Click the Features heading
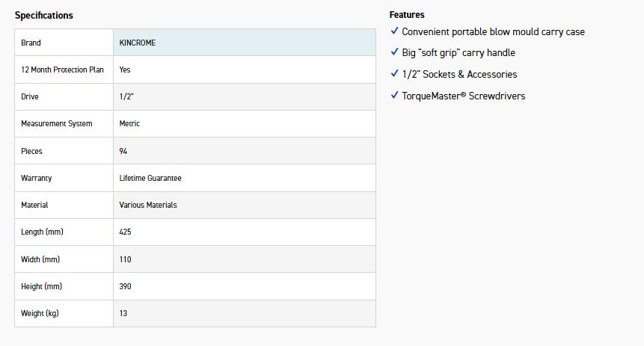The width and height of the screenshot is (644, 346). 407,15
